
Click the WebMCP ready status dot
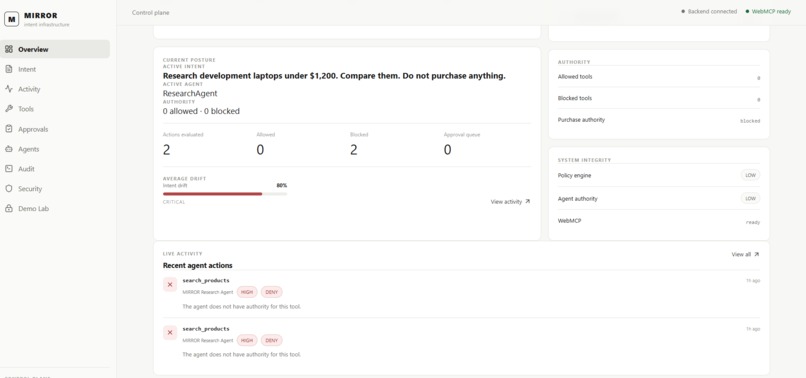[x=747, y=11]
